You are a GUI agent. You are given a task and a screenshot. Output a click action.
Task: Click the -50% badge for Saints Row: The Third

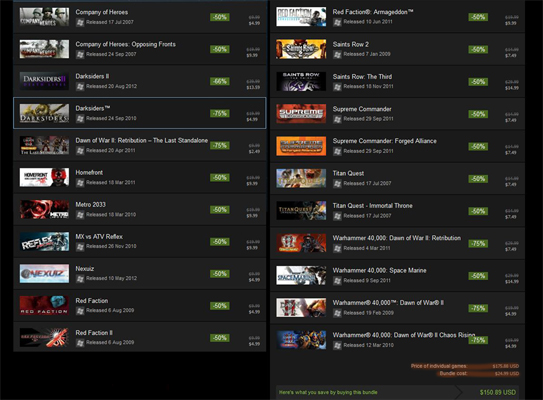478,82
